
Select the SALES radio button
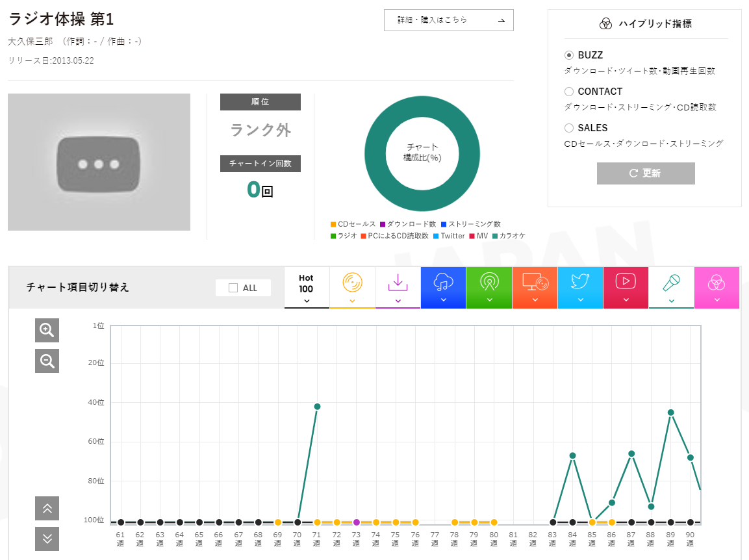coord(569,127)
